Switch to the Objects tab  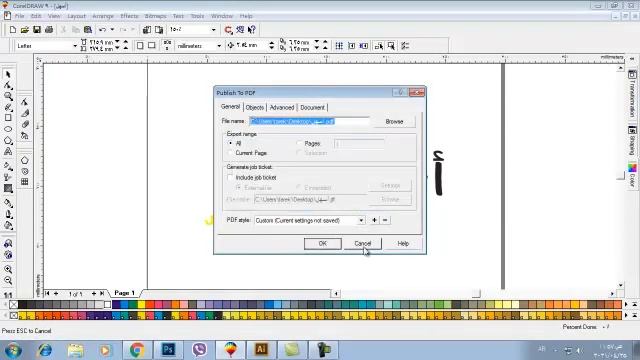click(x=255, y=107)
